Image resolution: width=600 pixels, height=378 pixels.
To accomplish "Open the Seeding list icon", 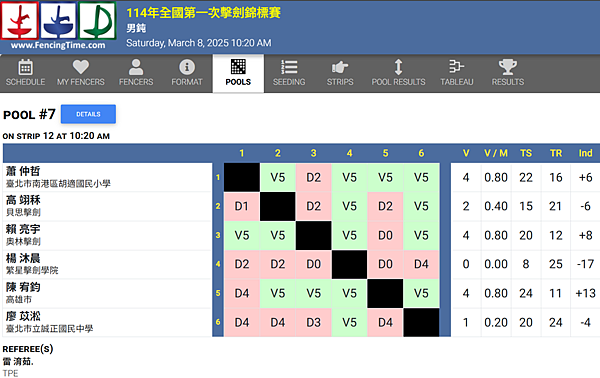I will point(289,67).
